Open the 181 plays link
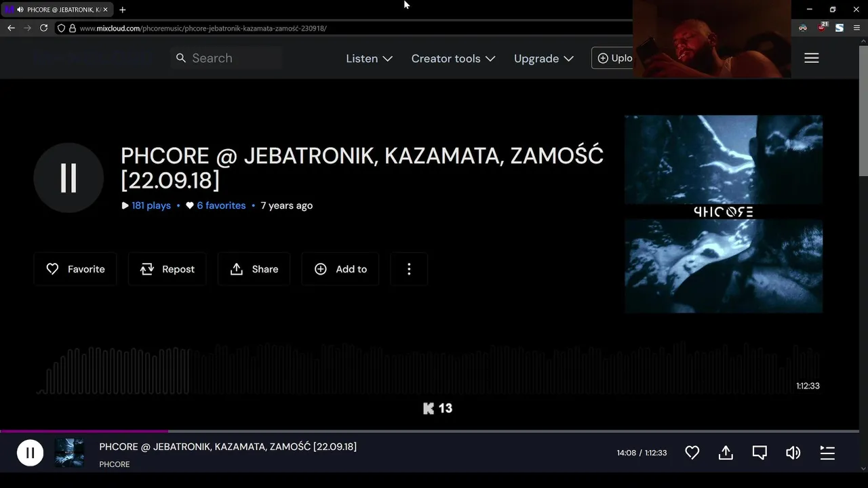The image size is (868, 488). coord(151,205)
